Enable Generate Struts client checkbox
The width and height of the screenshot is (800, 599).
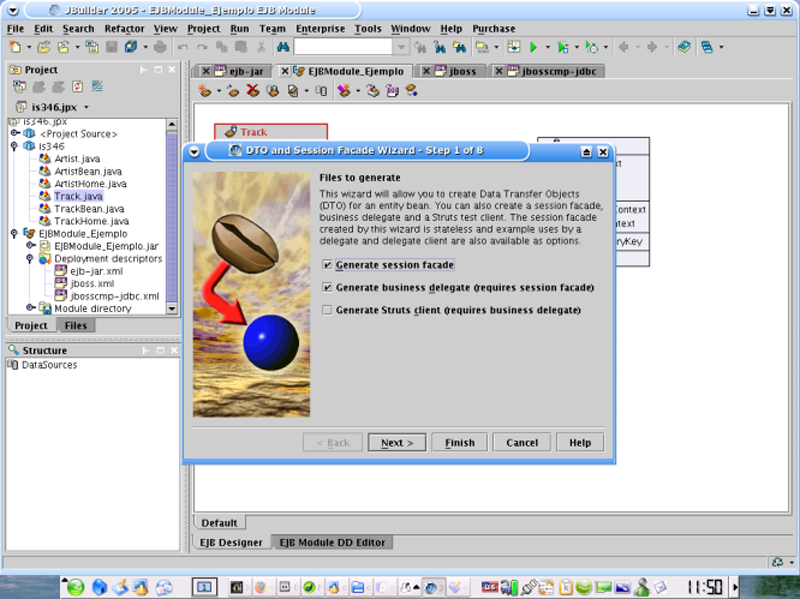pos(328,311)
